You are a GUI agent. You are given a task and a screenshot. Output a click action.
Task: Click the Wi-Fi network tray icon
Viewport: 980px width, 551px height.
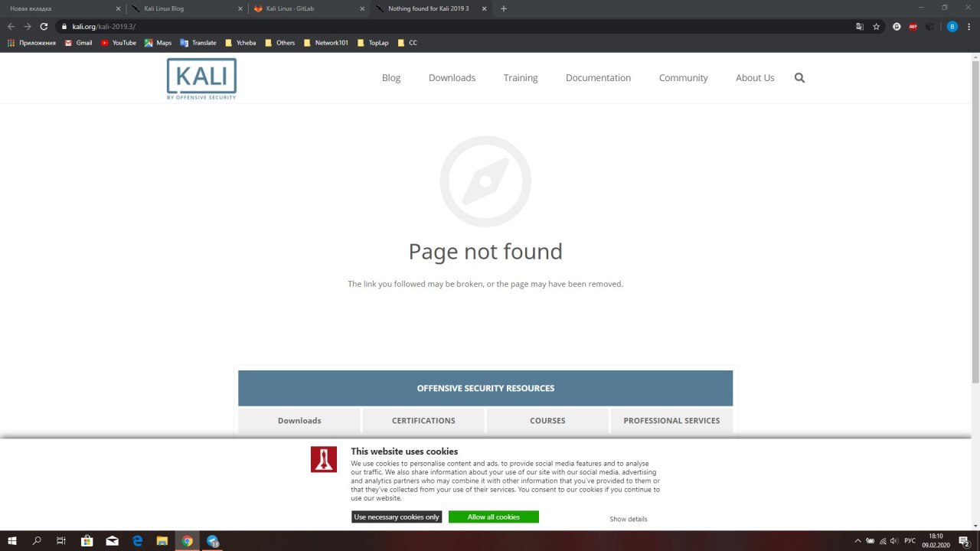point(882,541)
